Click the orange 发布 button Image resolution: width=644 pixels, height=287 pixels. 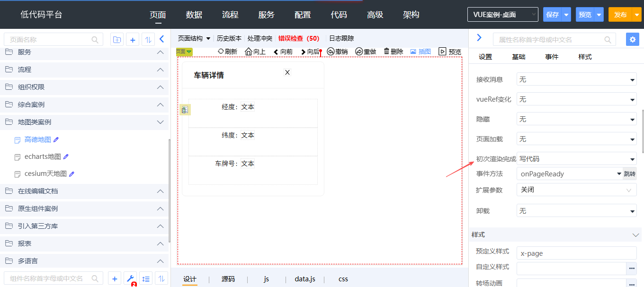pyautogui.click(x=620, y=15)
